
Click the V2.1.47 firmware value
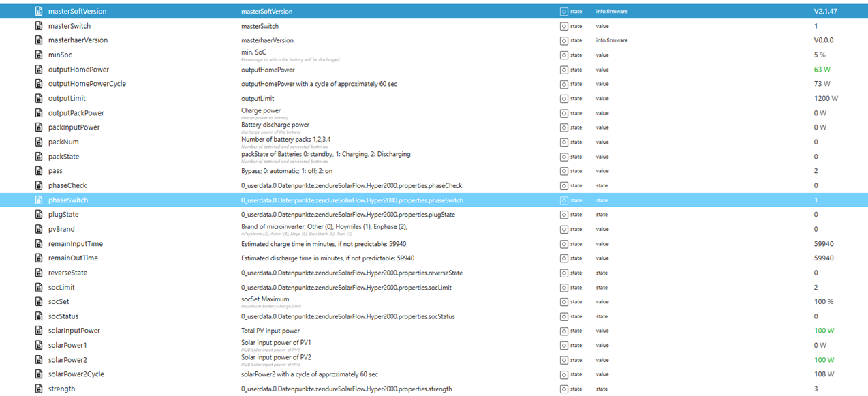pyautogui.click(x=826, y=12)
